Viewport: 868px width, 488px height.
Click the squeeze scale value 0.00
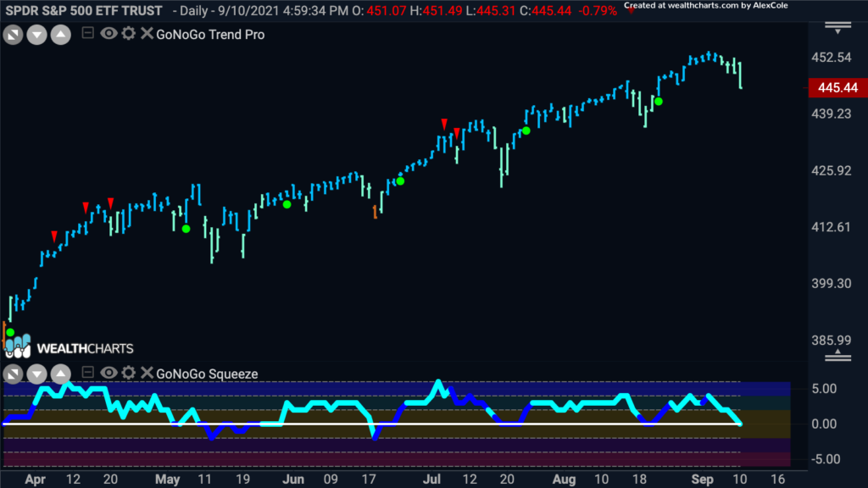tap(824, 424)
